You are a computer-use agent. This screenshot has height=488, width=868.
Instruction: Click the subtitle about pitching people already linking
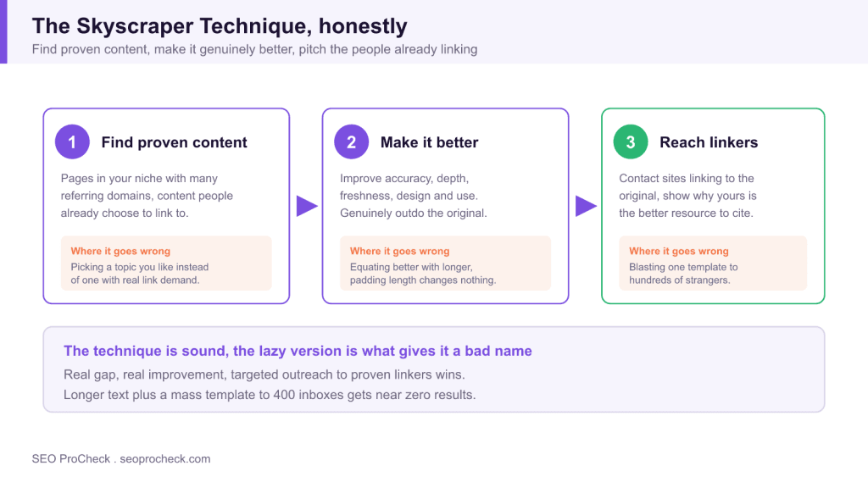(x=254, y=49)
